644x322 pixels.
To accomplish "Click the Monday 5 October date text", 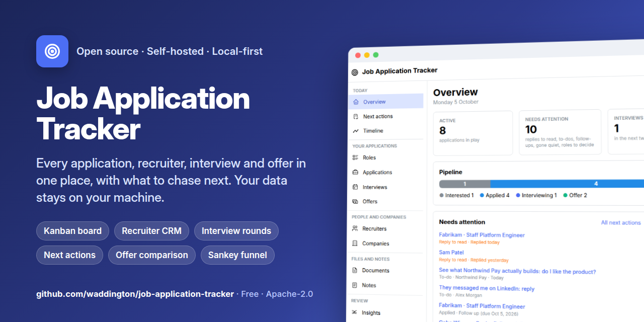I will pyautogui.click(x=456, y=102).
